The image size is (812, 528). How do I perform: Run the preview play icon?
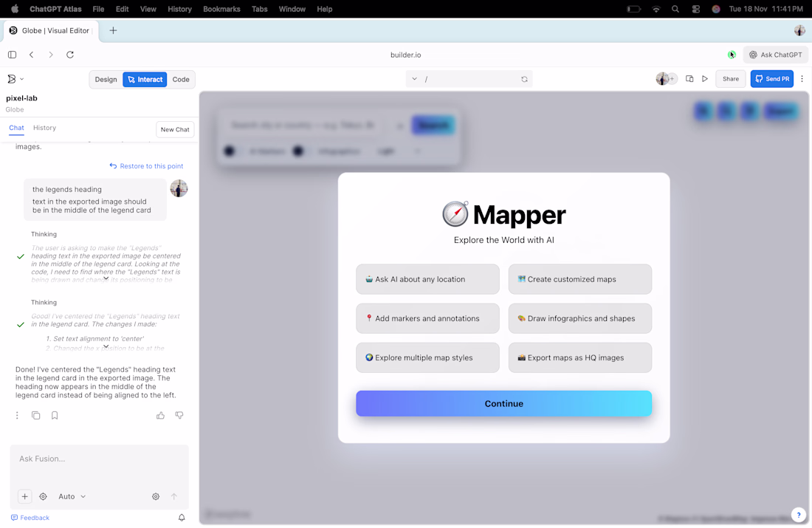pos(705,79)
